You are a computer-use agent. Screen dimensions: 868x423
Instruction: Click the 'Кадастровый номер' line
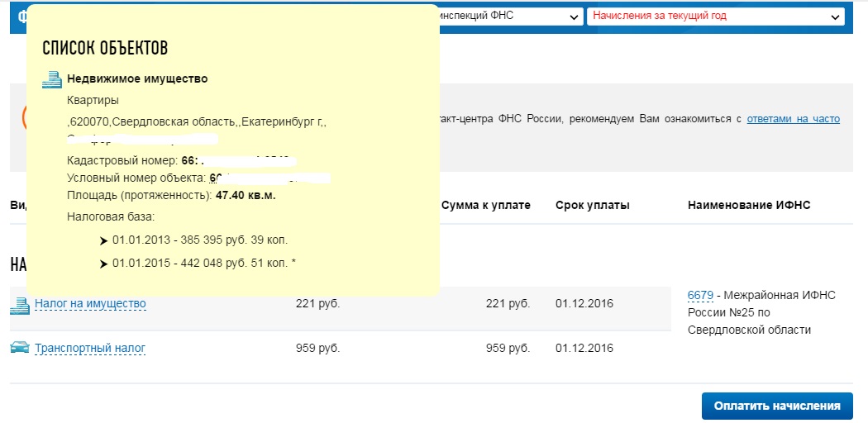click(x=182, y=161)
